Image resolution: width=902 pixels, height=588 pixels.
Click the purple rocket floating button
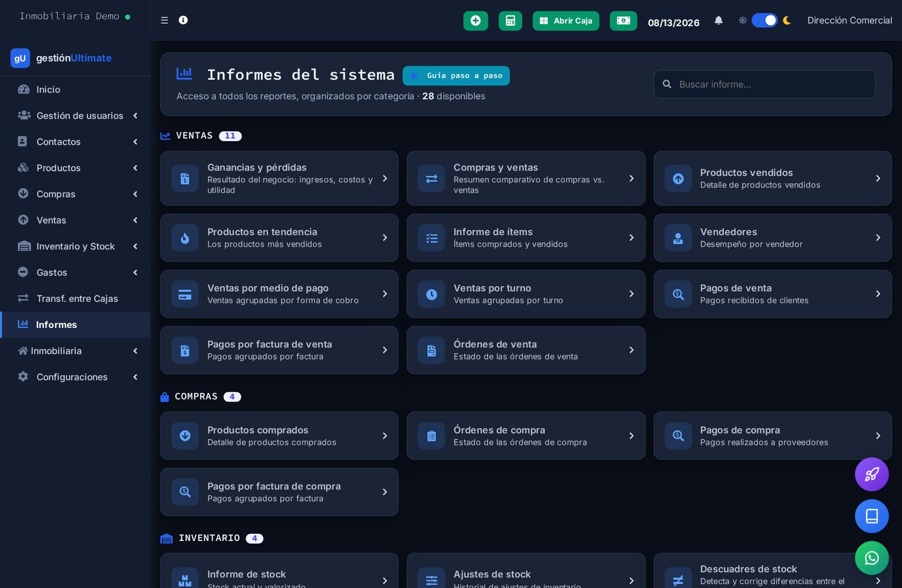pos(872,475)
